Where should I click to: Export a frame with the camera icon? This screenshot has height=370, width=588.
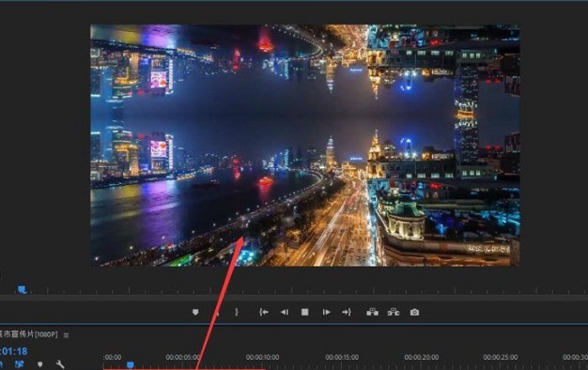click(x=414, y=312)
